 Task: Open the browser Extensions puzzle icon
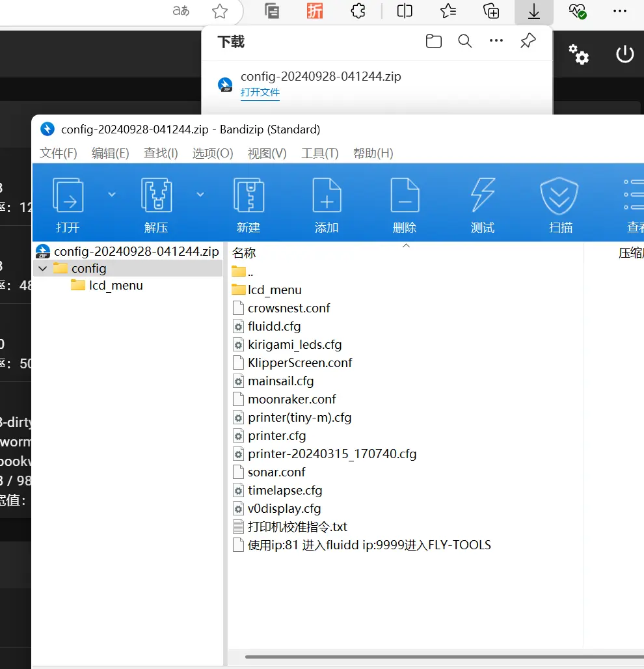point(358,11)
